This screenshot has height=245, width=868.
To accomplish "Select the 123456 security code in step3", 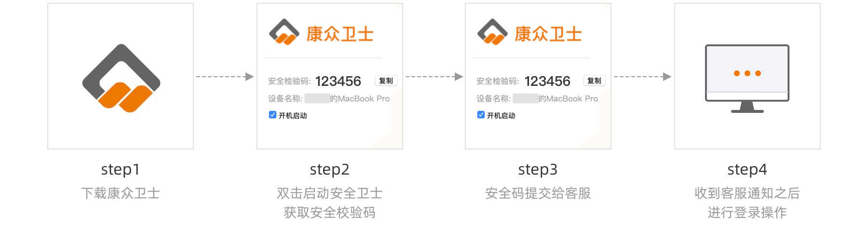I will click(547, 81).
